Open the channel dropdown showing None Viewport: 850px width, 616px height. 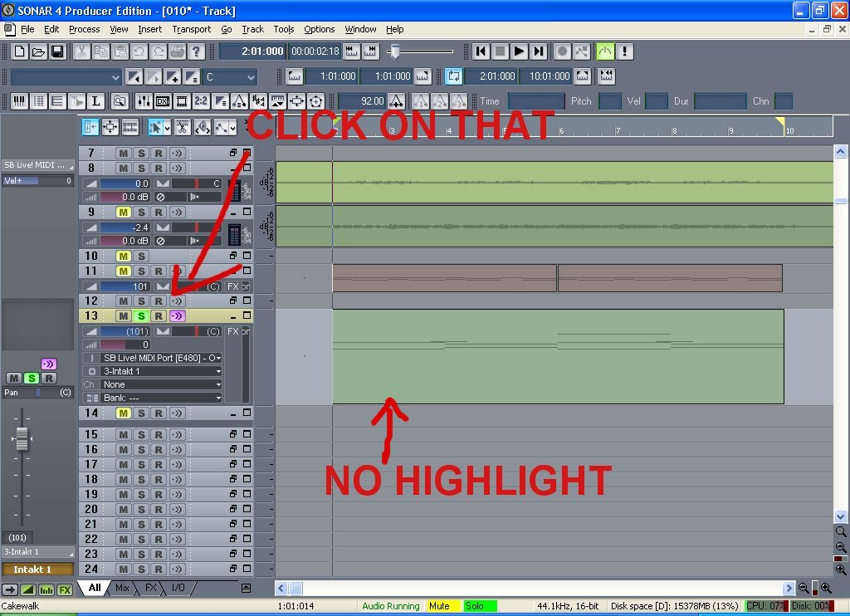(162, 384)
